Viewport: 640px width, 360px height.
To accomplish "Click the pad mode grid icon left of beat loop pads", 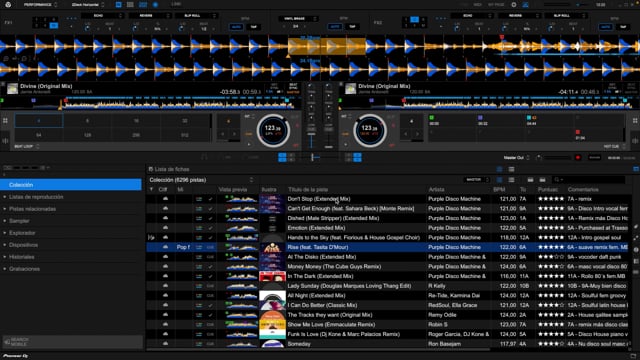I will [5, 121].
